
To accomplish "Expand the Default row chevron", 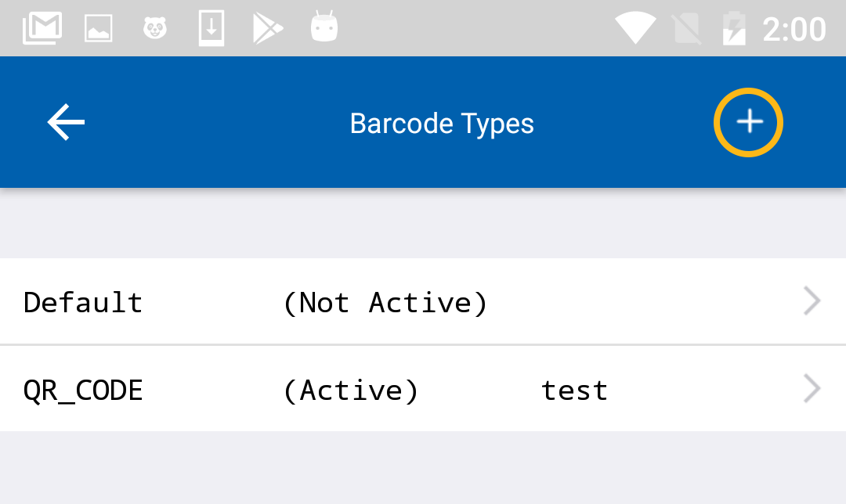I will pos(812,301).
